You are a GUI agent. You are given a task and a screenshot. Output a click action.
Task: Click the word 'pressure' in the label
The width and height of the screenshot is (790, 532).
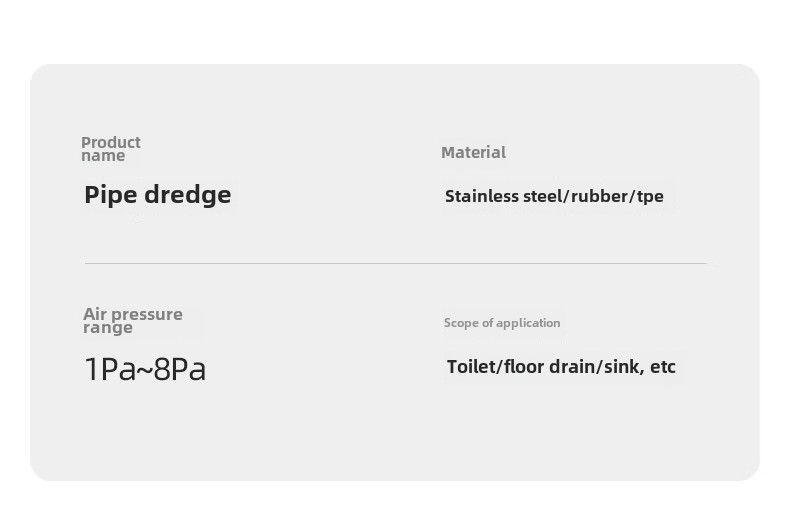[x=147, y=315]
